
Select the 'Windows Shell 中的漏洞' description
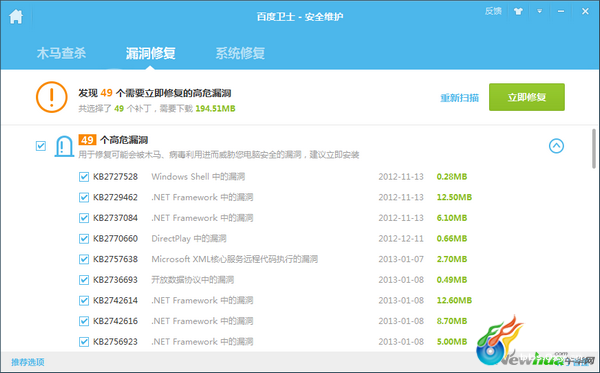pyautogui.click(x=198, y=177)
